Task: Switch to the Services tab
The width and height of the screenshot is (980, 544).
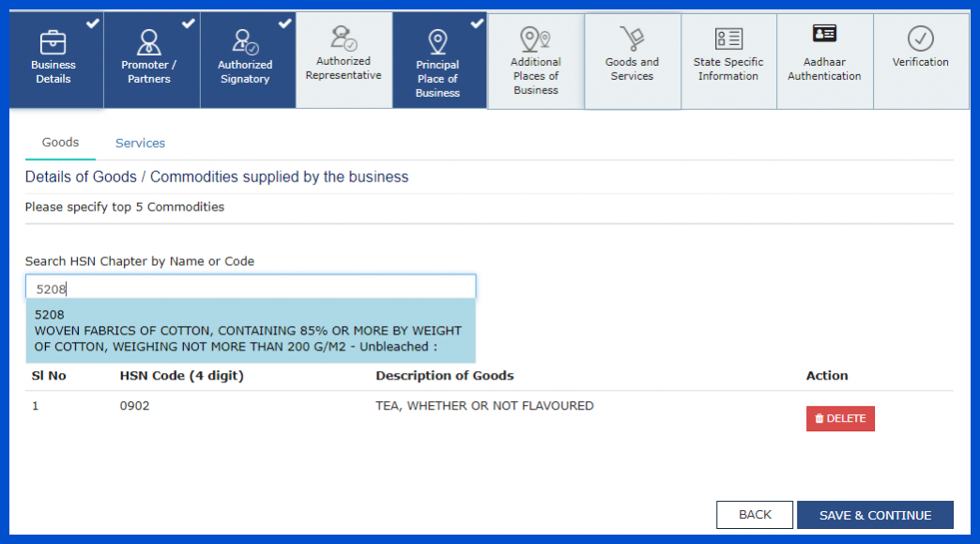Action: [x=140, y=143]
